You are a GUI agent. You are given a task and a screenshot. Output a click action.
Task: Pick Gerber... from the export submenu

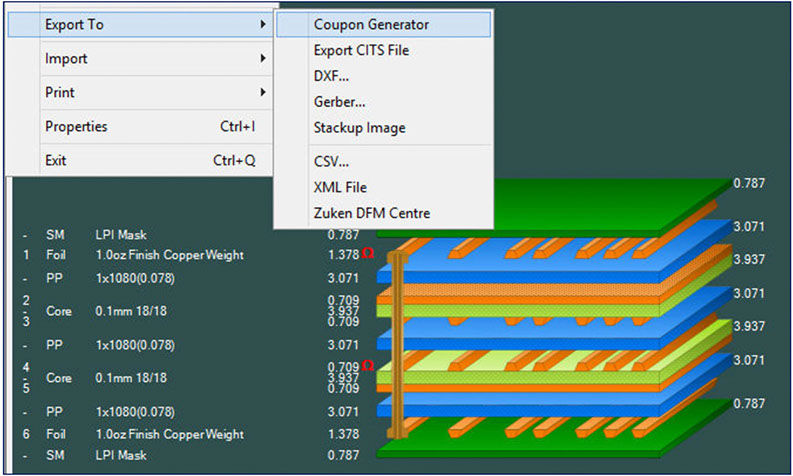[339, 102]
